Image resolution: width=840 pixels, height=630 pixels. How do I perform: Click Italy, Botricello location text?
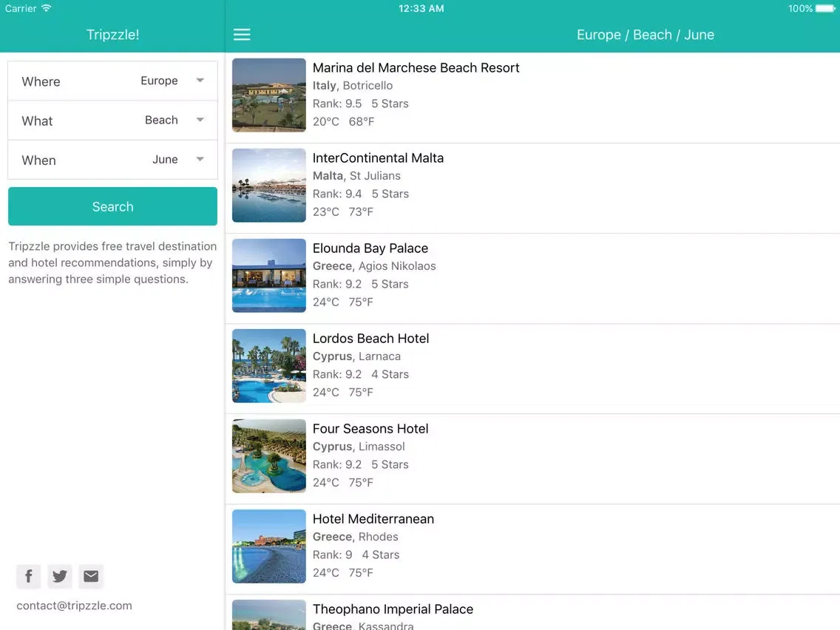coord(353,86)
